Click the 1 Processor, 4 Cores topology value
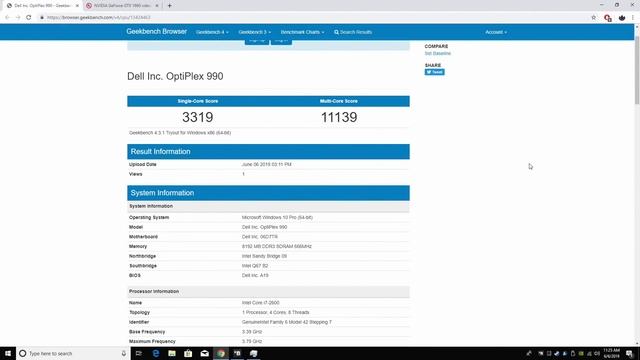The image size is (640, 360). 276,312
